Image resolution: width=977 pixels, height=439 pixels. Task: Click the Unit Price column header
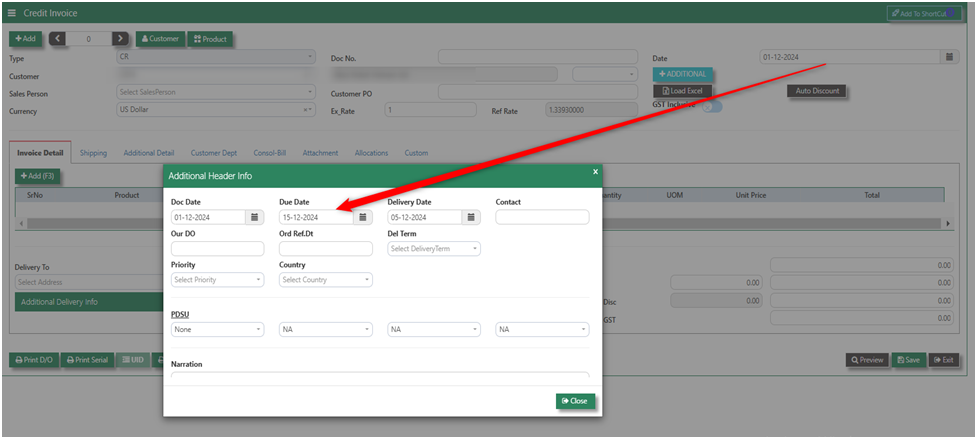tap(750, 195)
